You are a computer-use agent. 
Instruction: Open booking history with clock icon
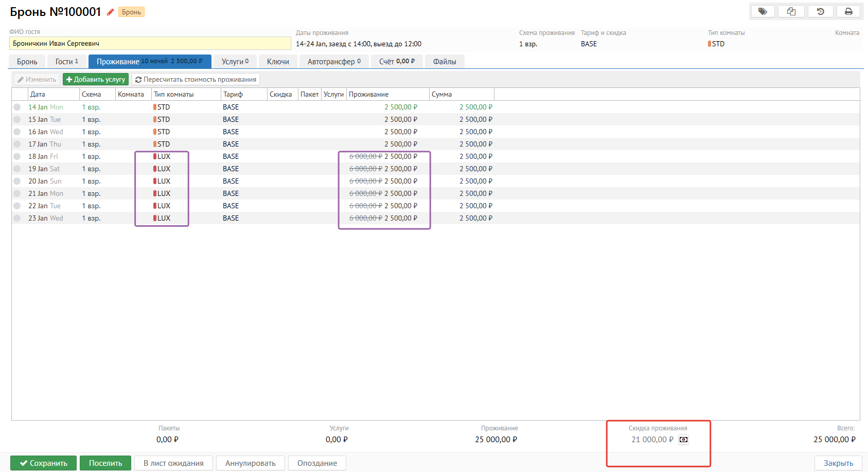[820, 11]
